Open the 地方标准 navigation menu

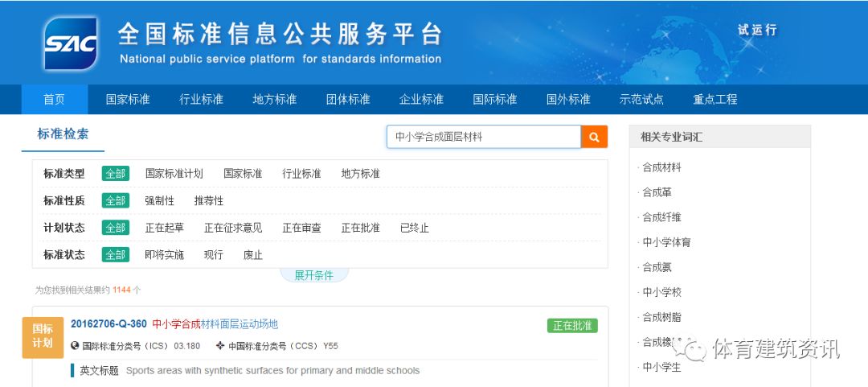[x=275, y=99]
